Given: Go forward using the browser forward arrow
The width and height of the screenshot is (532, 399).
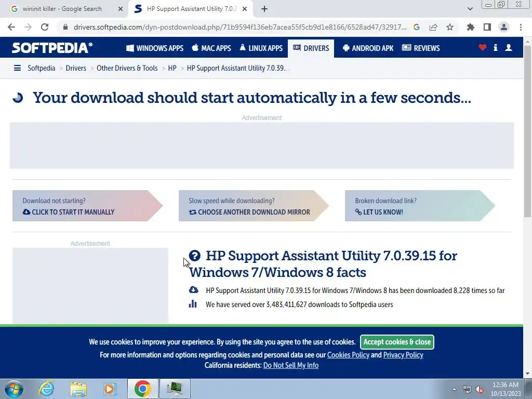Looking at the screenshot, I should click(x=28, y=27).
